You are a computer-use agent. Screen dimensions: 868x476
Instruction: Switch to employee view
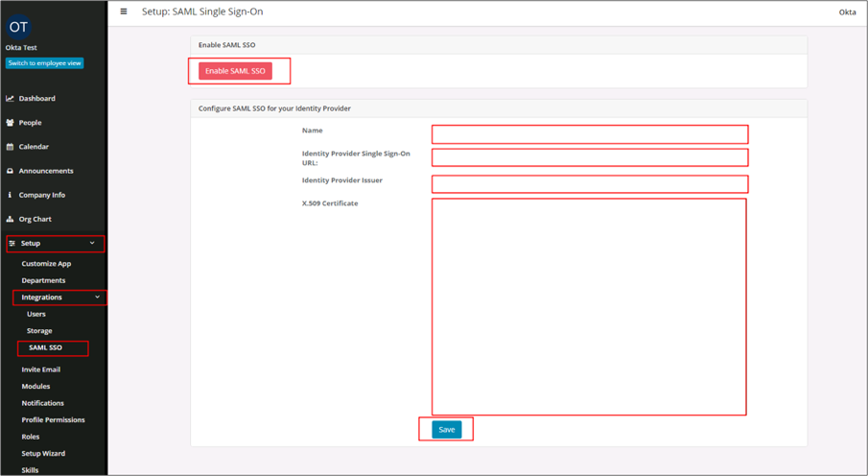pos(44,63)
